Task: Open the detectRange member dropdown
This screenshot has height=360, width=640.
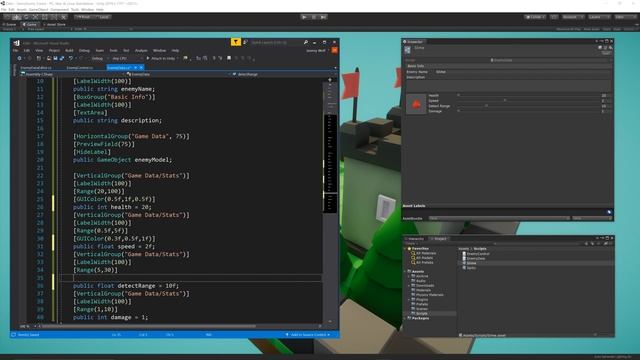Action: click(282, 74)
